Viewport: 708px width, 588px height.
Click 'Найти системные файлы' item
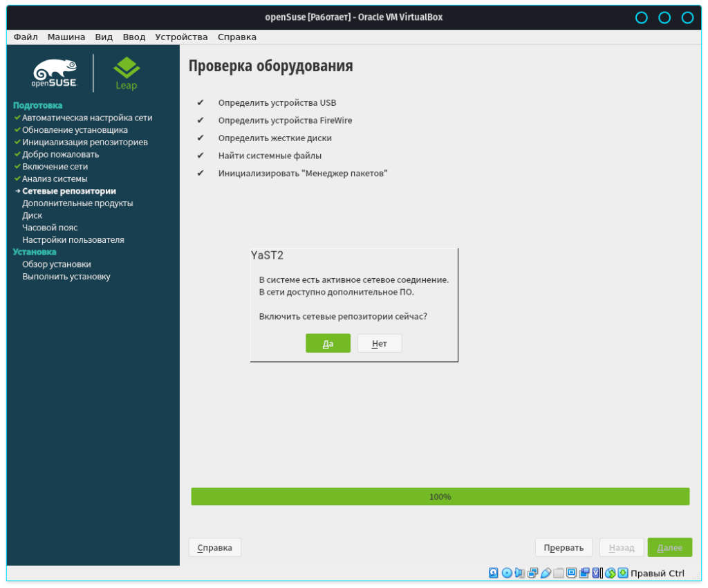[x=270, y=156]
